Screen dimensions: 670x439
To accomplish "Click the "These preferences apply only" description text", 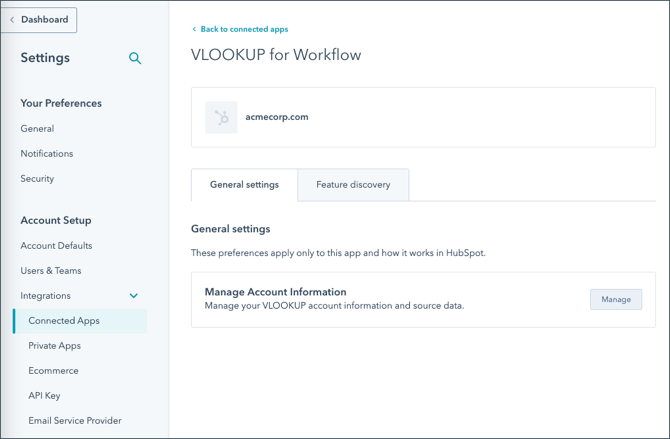I will click(x=338, y=253).
